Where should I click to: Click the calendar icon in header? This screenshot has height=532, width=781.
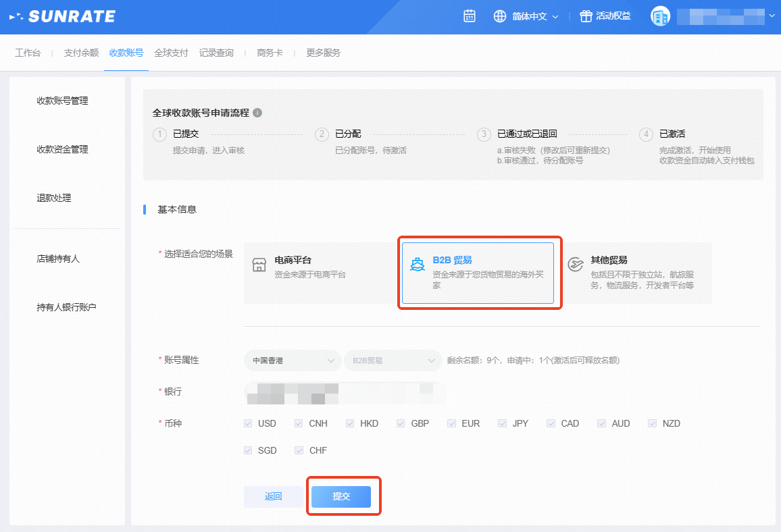(470, 16)
